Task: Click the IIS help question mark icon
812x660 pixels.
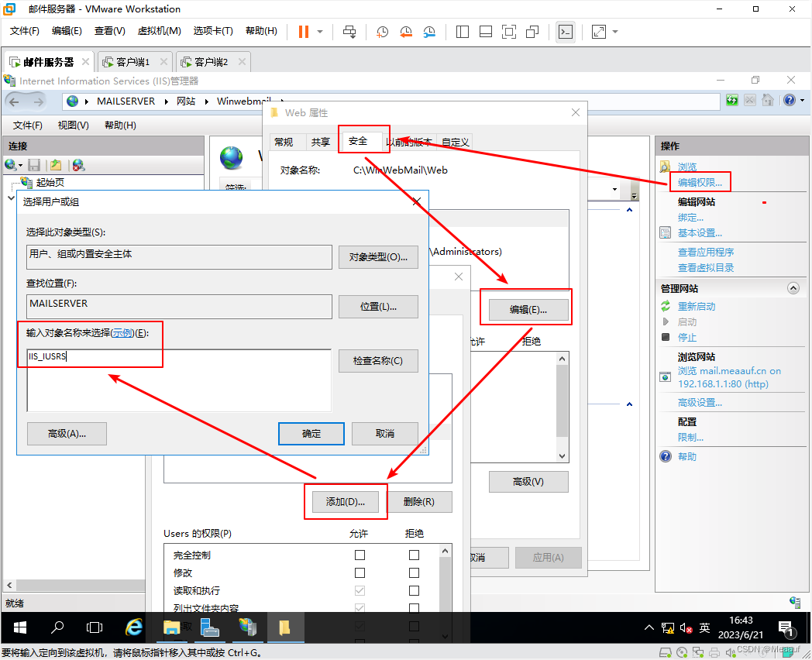Action: [790, 100]
